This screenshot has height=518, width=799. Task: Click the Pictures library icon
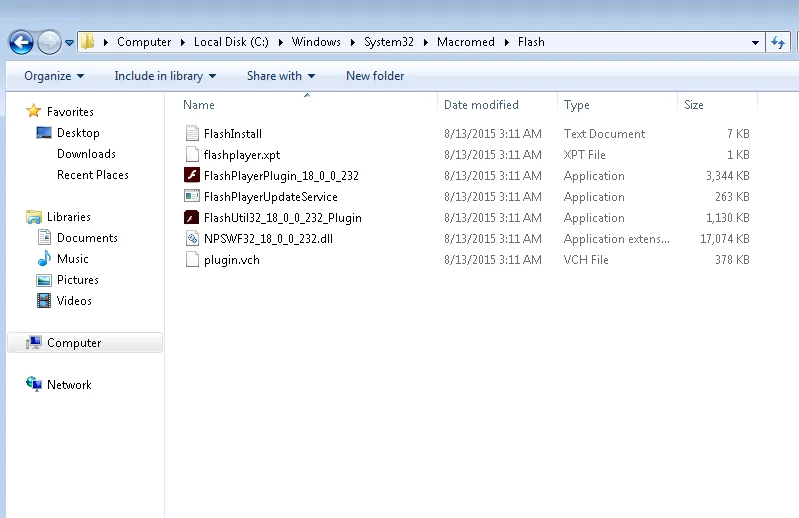click(44, 280)
